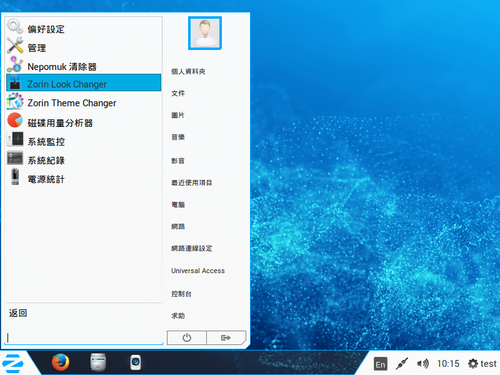Open the Universal Access link

coord(198,271)
